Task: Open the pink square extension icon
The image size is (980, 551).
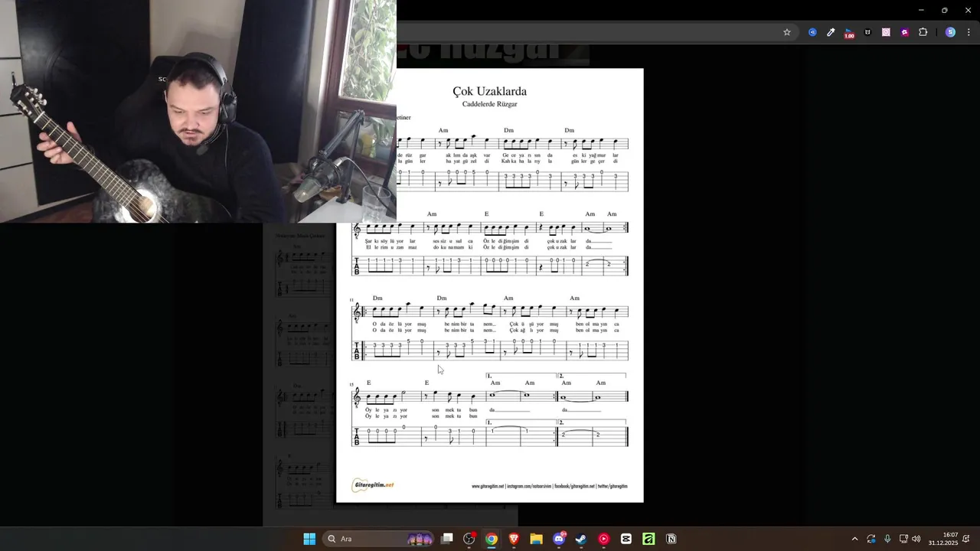Action: click(886, 32)
